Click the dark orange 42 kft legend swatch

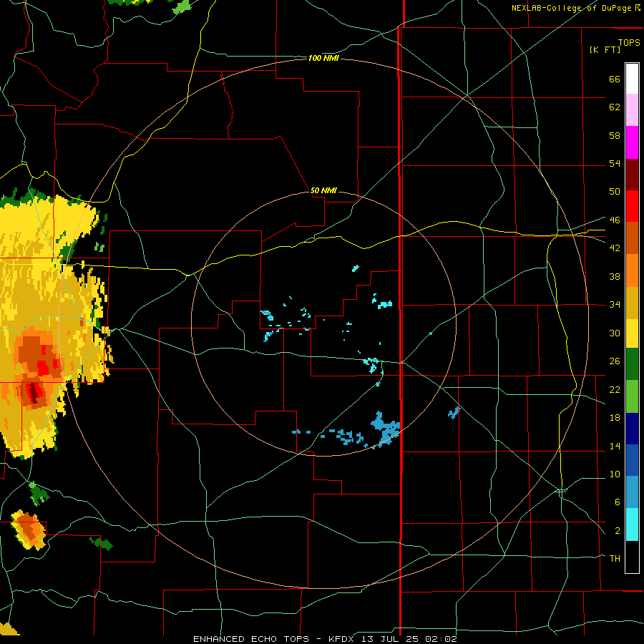[632, 238]
